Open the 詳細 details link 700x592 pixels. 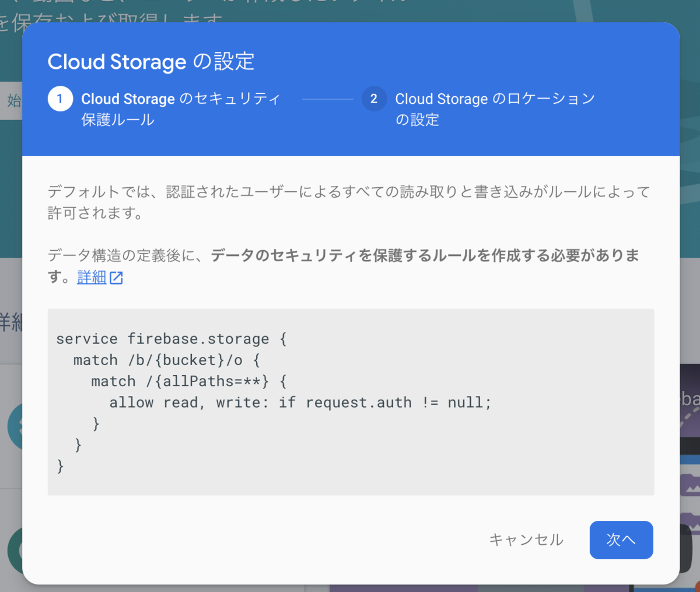(92, 277)
